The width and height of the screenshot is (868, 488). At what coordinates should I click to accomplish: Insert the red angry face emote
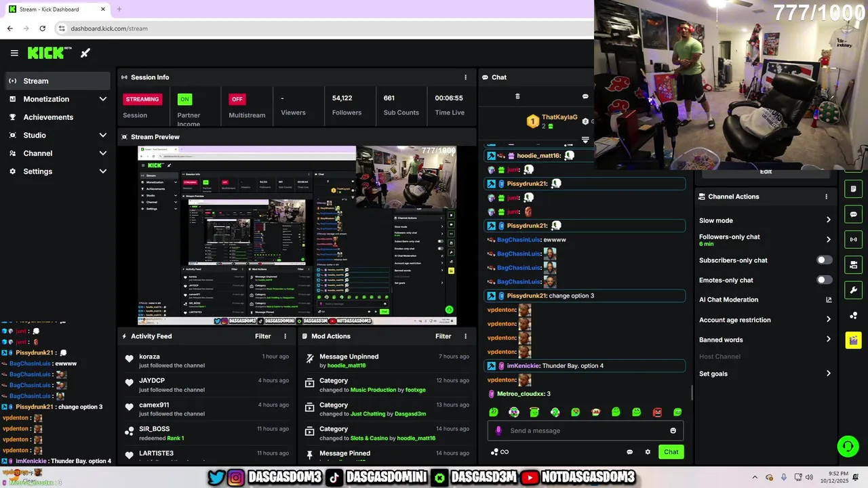(656, 412)
